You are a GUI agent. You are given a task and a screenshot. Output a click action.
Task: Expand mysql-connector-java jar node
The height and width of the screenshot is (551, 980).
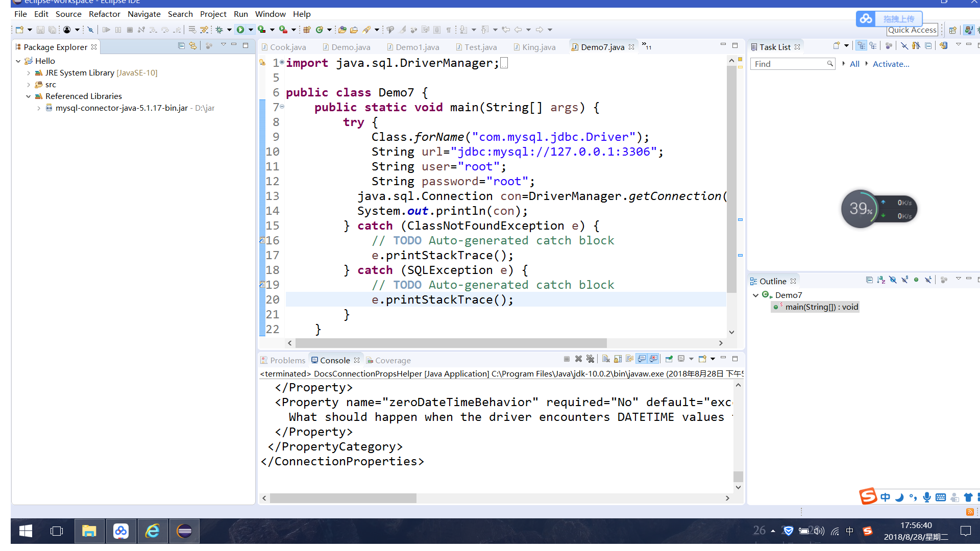pyautogui.click(x=39, y=108)
